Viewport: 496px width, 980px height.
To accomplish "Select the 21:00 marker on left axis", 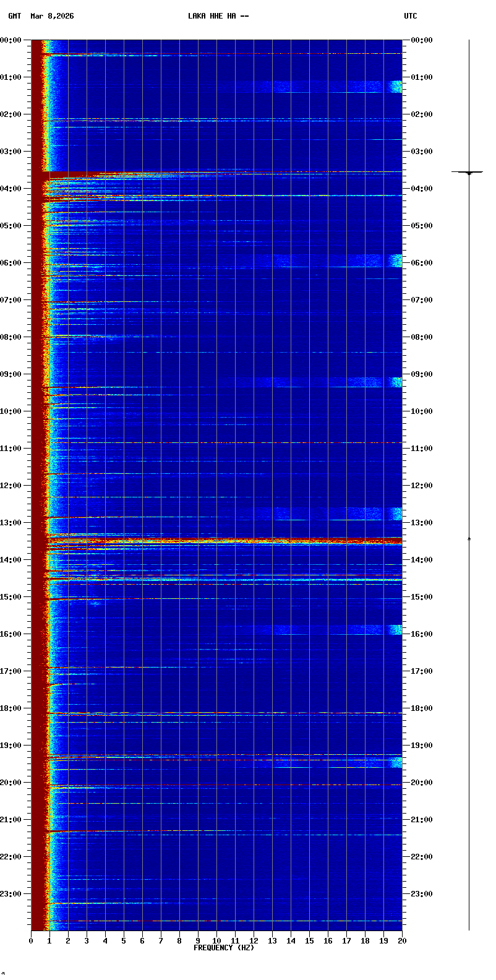I will pos(12,820).
